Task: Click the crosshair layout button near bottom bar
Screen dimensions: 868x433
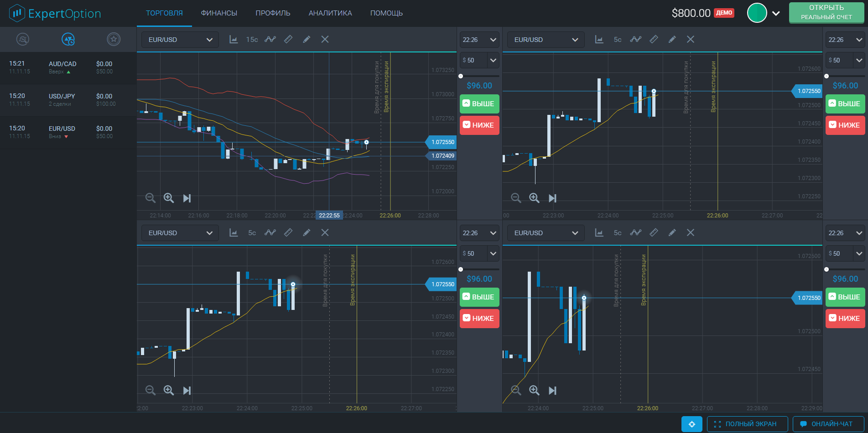Action: 691,424
